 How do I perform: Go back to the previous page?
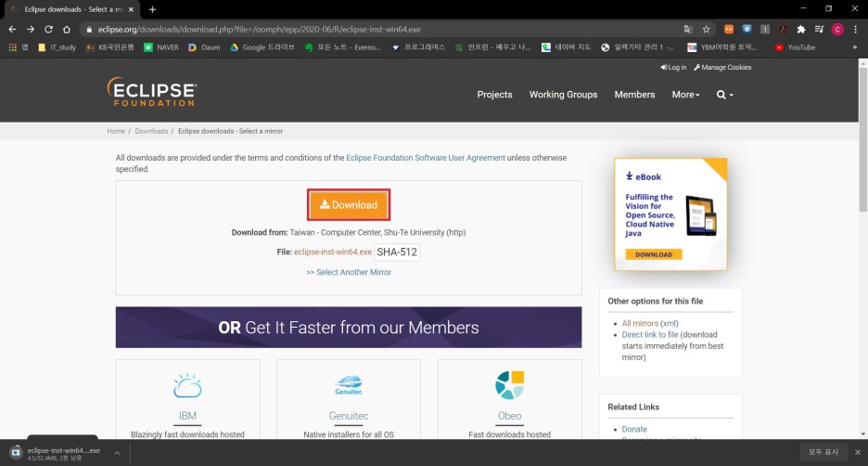pos(12,30)
